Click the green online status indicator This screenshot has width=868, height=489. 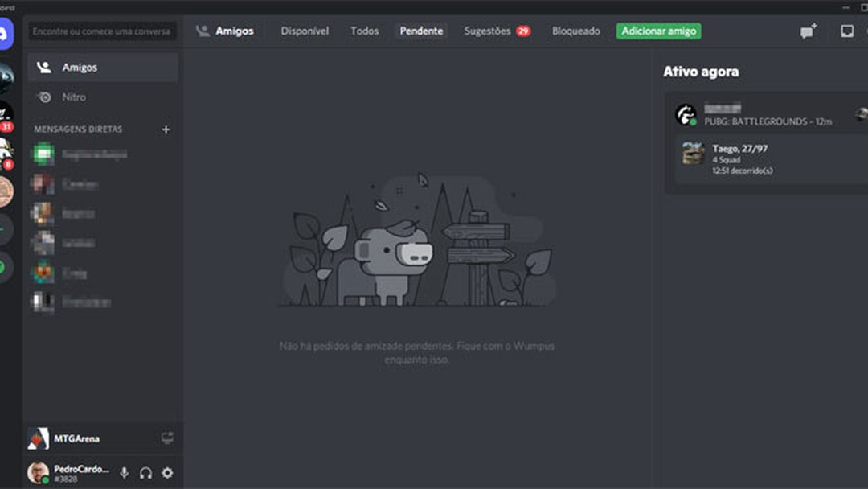[45, 481]
